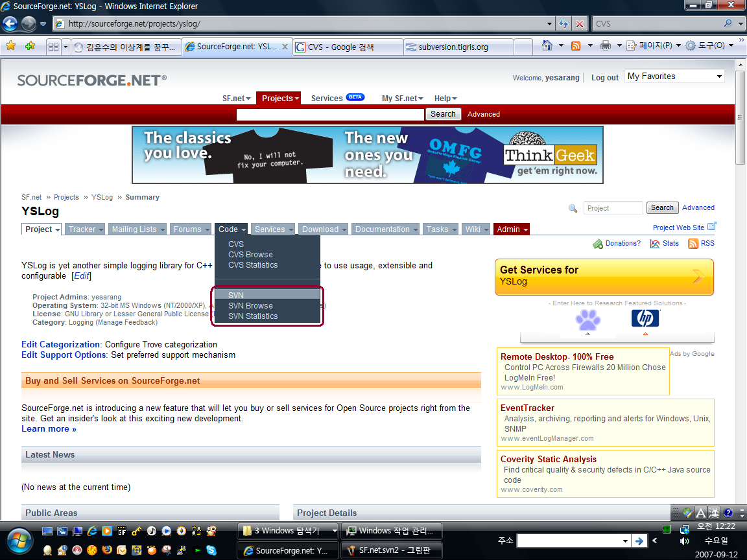Click the GIF icon in Quick Launch

click(122, 530)
